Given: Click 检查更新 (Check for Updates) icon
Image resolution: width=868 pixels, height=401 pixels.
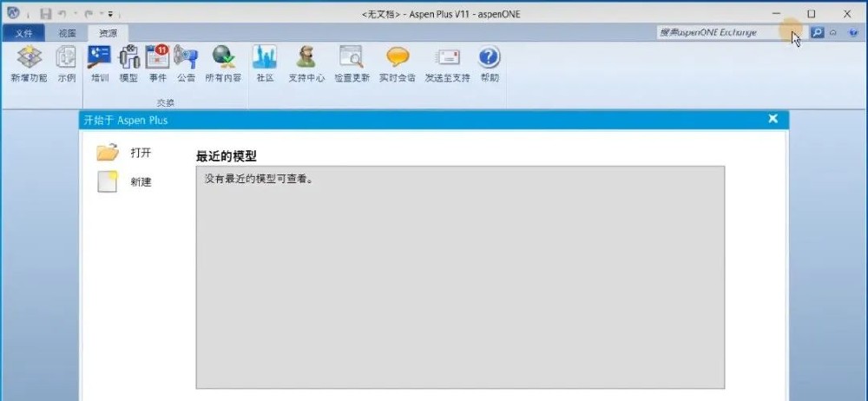Looking at the screenshot, I should [x=352, y=56].
